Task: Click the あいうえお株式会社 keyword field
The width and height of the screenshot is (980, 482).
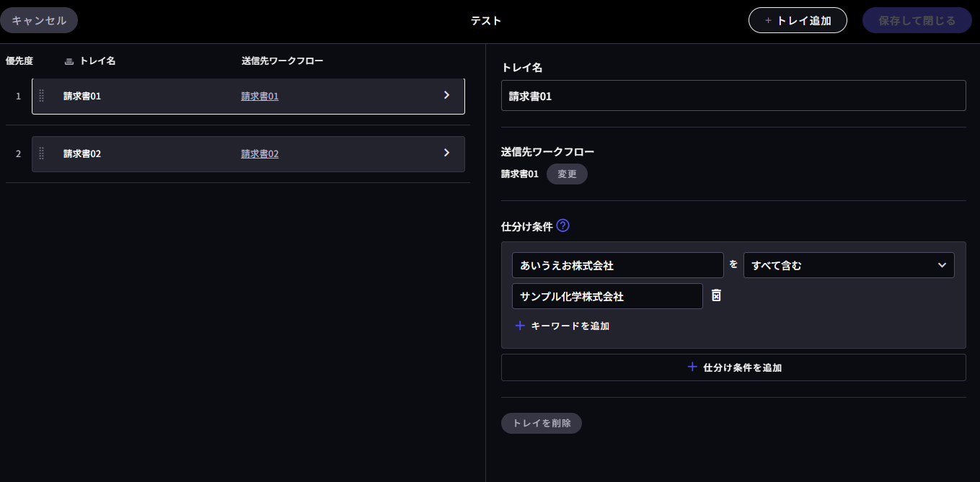Action: (617, 265)
